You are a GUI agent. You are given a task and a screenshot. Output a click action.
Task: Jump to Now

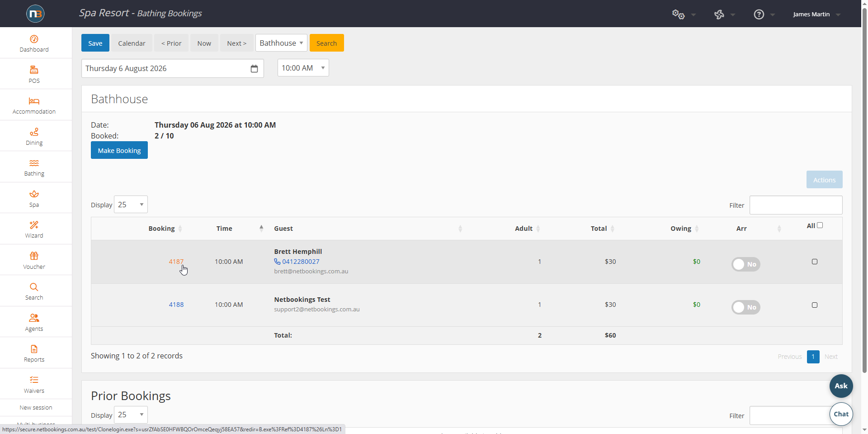click(204, 43)
